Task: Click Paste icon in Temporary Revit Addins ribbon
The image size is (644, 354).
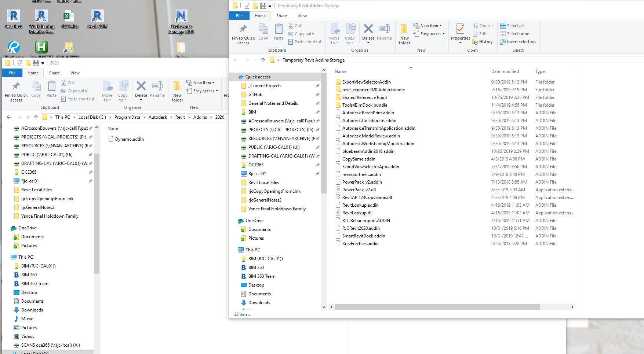Action: [279, 32]
